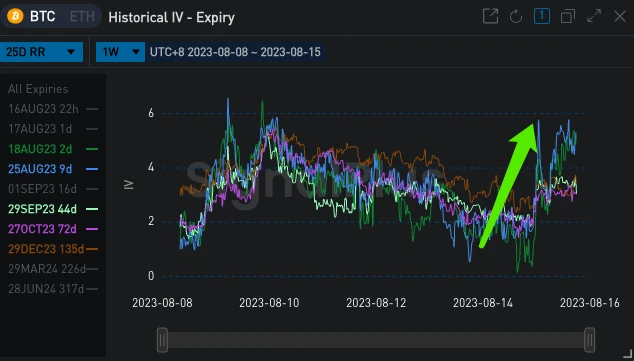The width and height of the screenshot is (634, 361).
Task: Click the 2023-08-12 axis label
Action: pyautogui.click(x=376, y=303)
